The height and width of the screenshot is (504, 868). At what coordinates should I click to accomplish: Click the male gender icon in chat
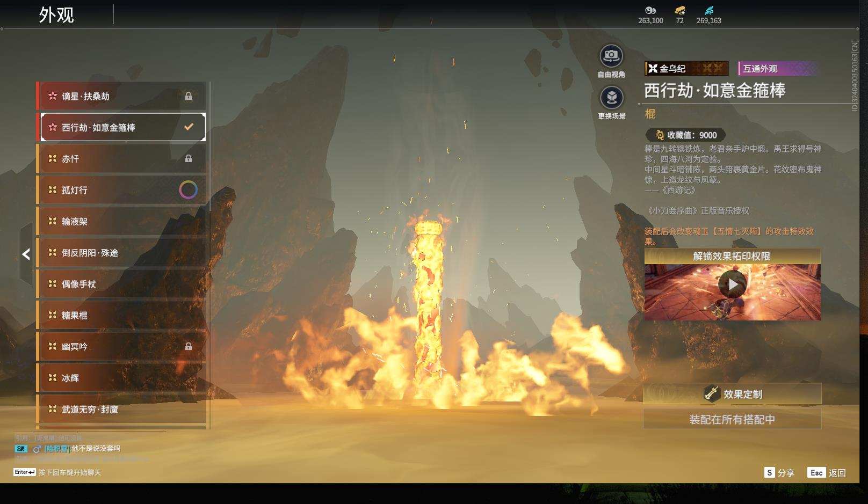[37, 449]
